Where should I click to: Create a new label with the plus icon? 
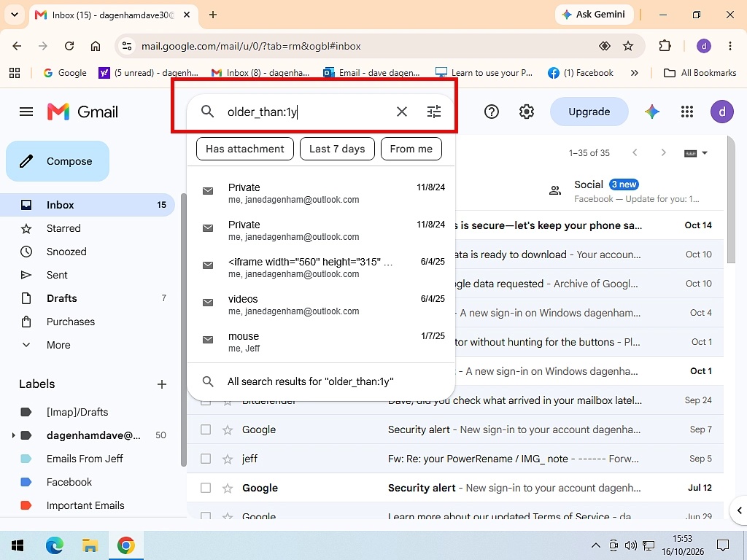[x=161, y=384]
